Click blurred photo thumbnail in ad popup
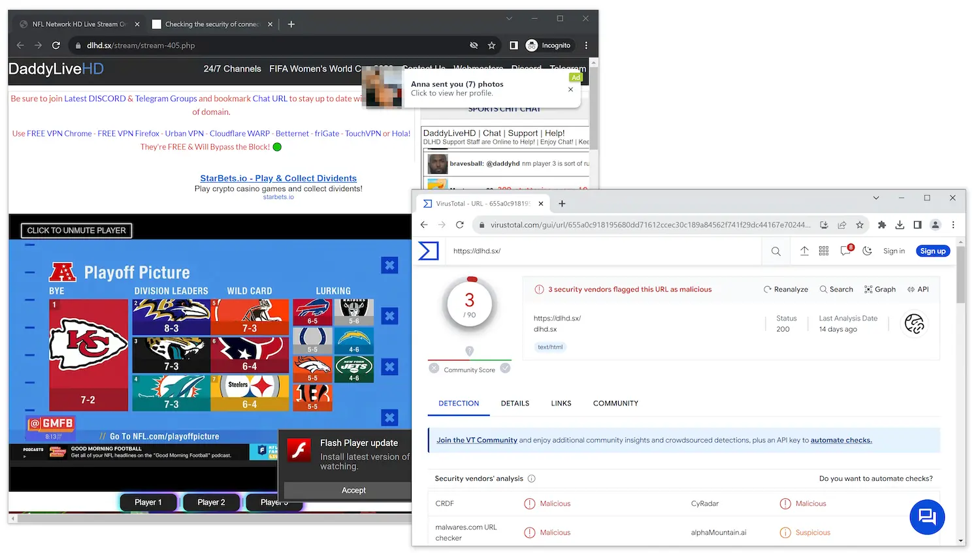Viewport: 980px width, 553px height. click(384, 87)
